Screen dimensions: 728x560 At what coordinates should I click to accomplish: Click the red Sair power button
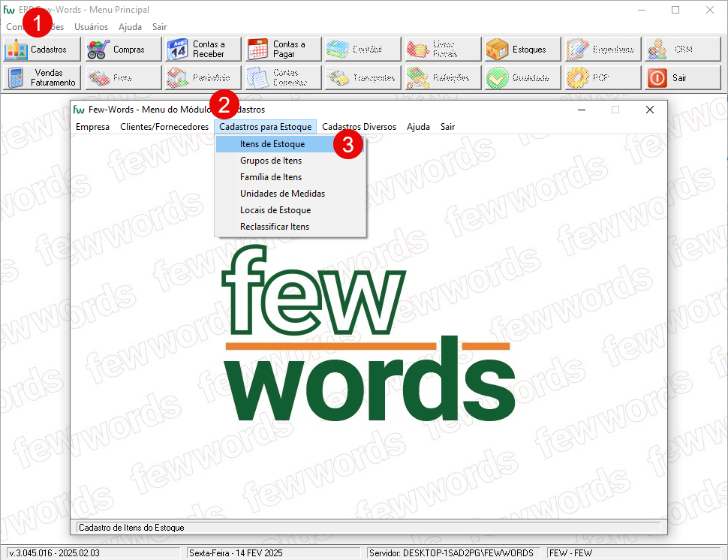(683, 77)
